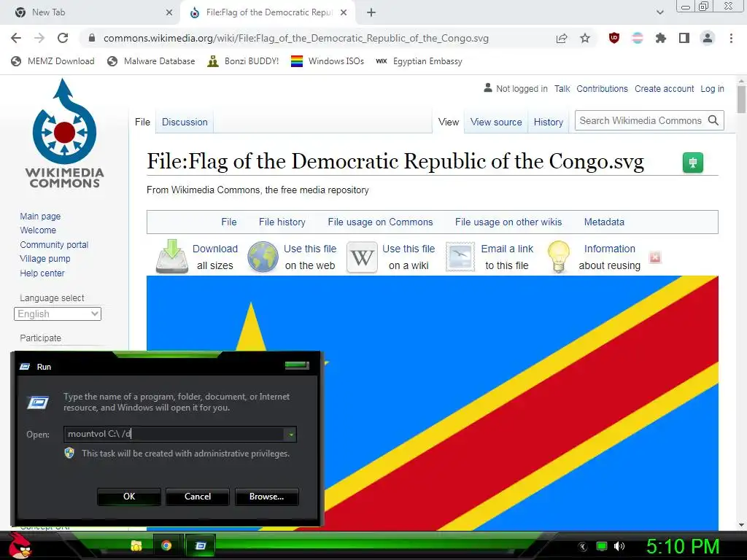Viewport: 747px width, 560px height.
Task: Open the Main page sidebar link
Action: (40, 216)
